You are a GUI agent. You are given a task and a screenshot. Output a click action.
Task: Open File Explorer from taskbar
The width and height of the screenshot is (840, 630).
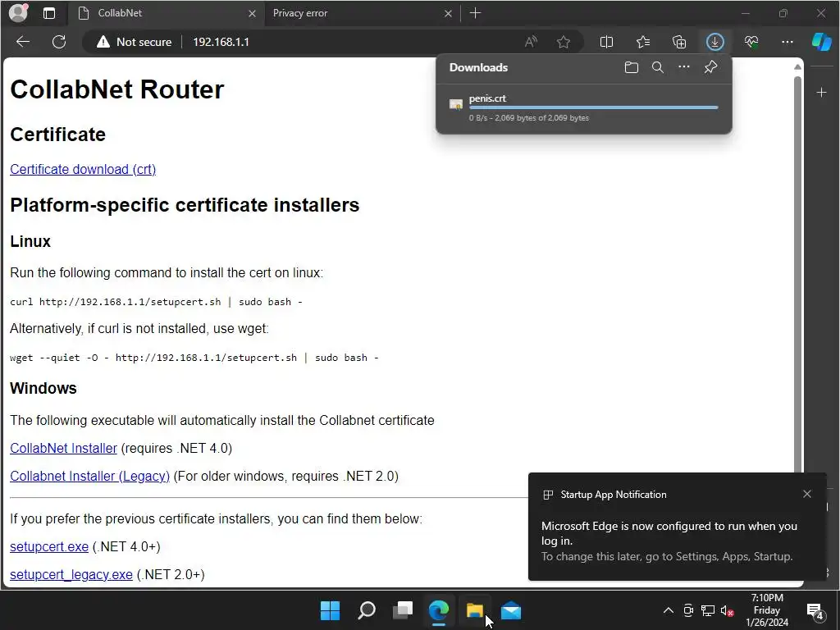click(475, 610)
